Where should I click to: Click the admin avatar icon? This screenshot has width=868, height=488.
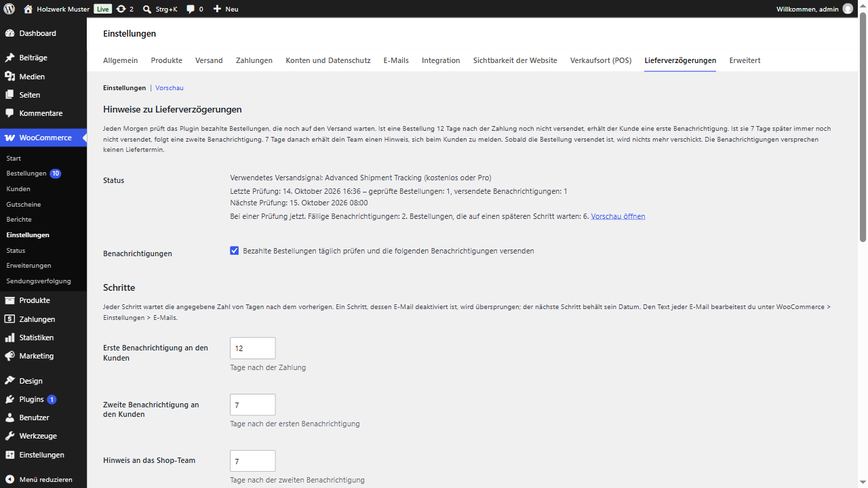(x=848, y=9)
